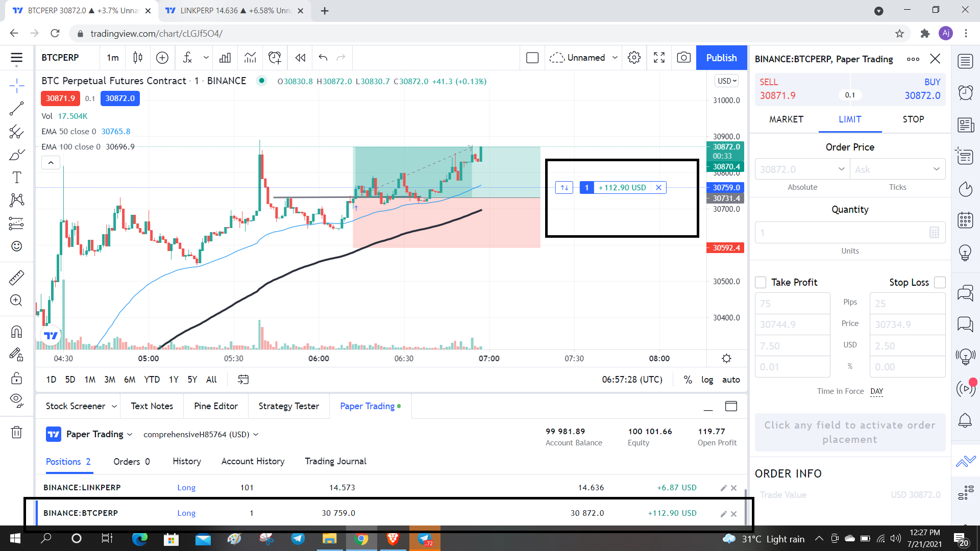The width and height of the screenshot is (980, 551).
Task: Toggle percent scale on price axis
Action: point(688,380)
